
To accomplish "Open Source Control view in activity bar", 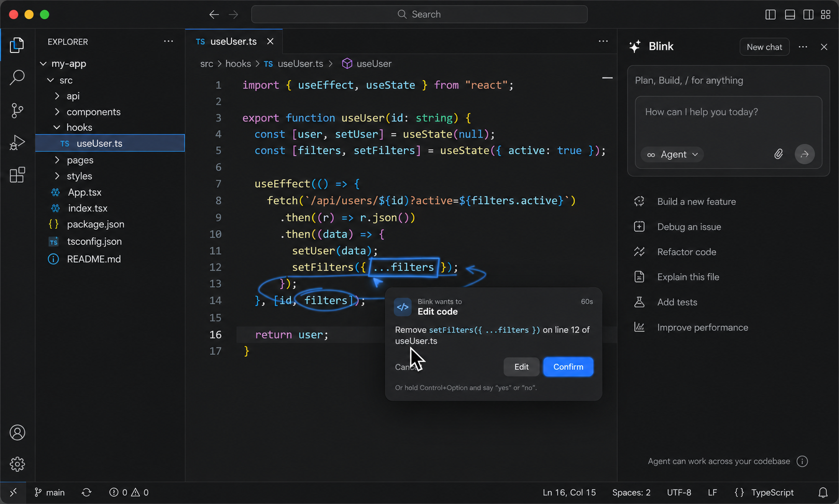I will click(x=17, y=110).
